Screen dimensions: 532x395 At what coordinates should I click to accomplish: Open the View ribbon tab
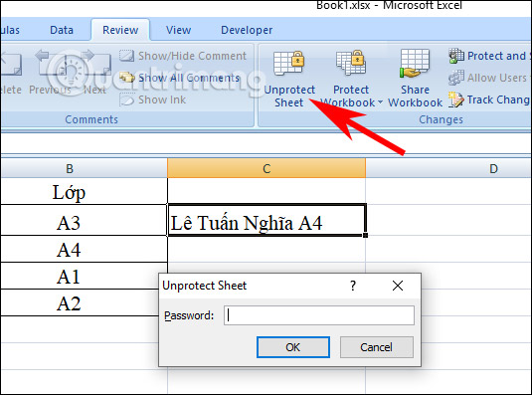click(178, 30)
